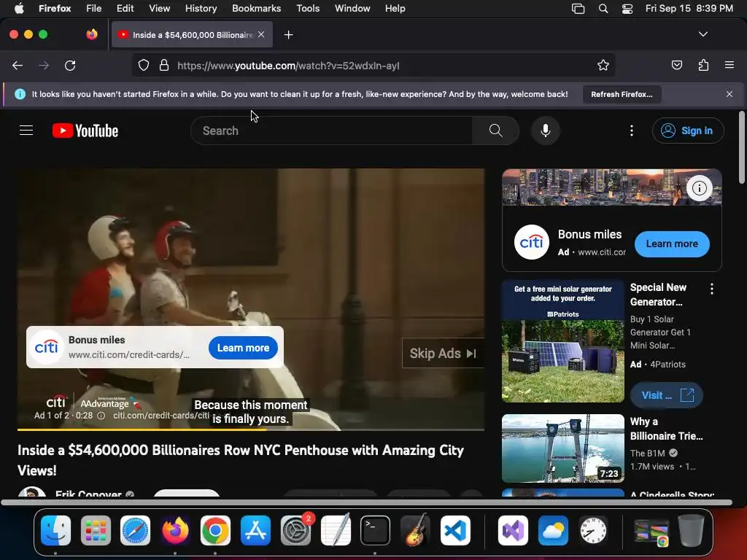
Task: Open Trash from the Dock
Action: click(x=691, y=530)
